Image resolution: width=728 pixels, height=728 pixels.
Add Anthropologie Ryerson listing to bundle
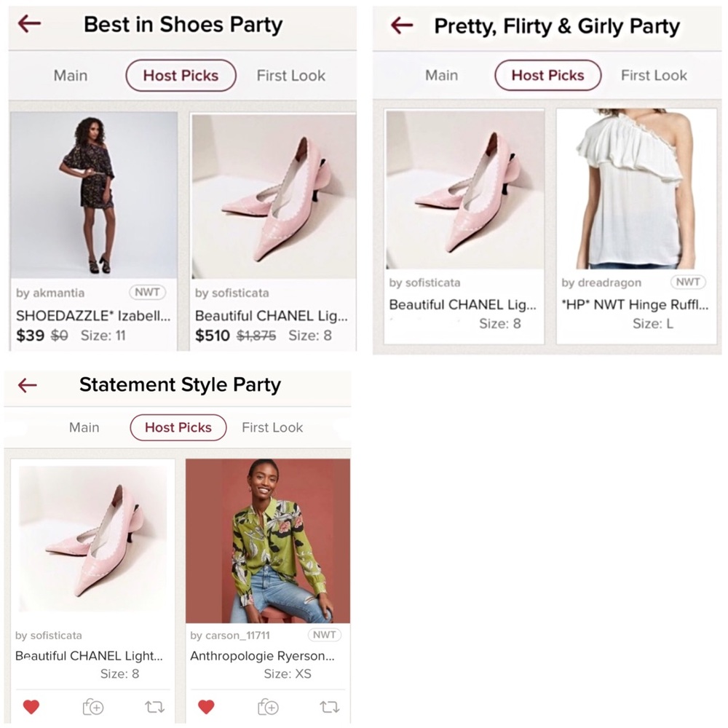268,706
